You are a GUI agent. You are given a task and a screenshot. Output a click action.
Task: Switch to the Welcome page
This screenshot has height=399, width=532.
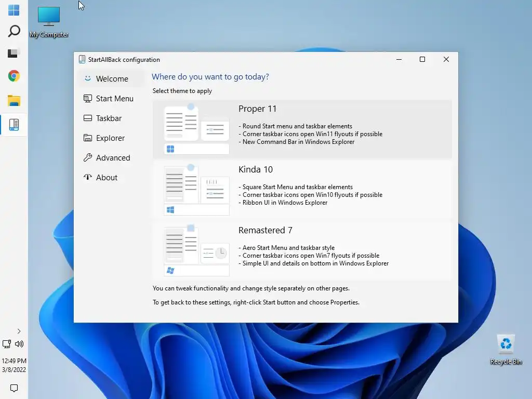tap(111, 79)
